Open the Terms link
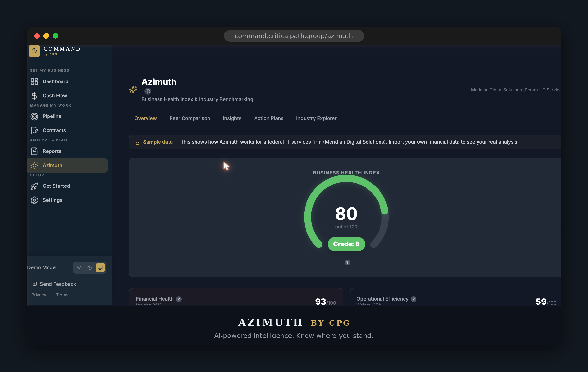Screen dimensions: 588x372 point(62,295)
